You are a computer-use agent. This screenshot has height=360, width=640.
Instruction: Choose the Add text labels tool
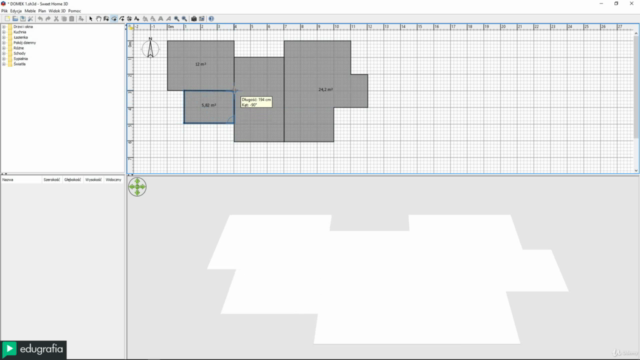(136, 19)
